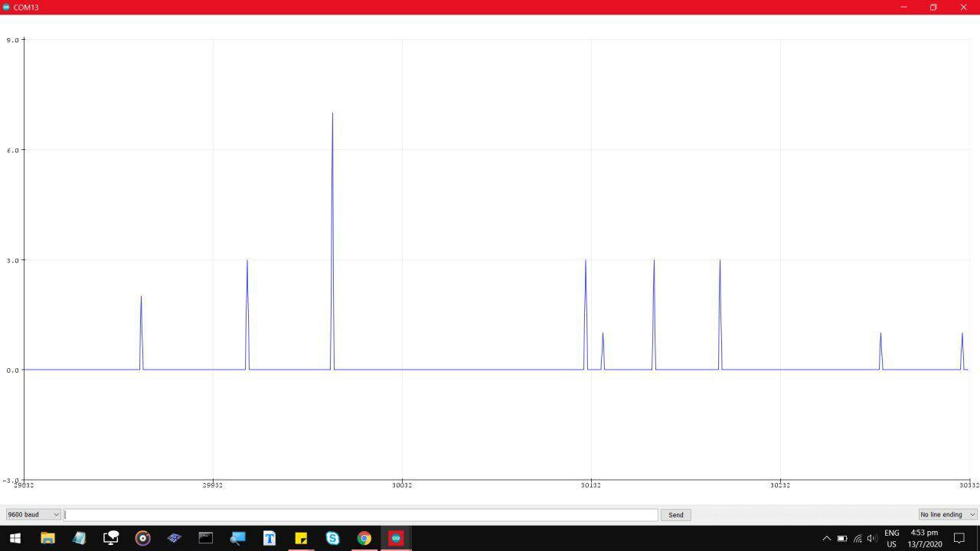Open File Explorer from the taskbar
This screenshot has width=980, height=551.
coord(47,538)
